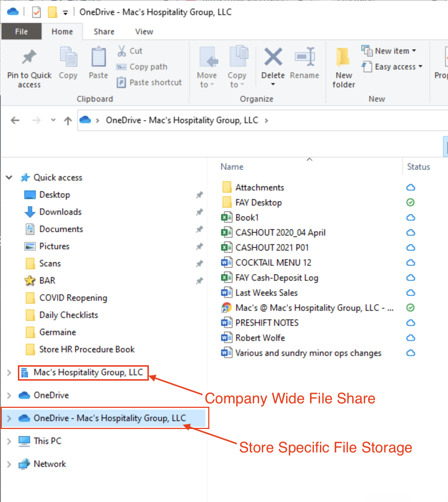Click the Pin to Quick access icon
Image resolution: width=448 pixels, height=502 pixels.
click(29, 57)
